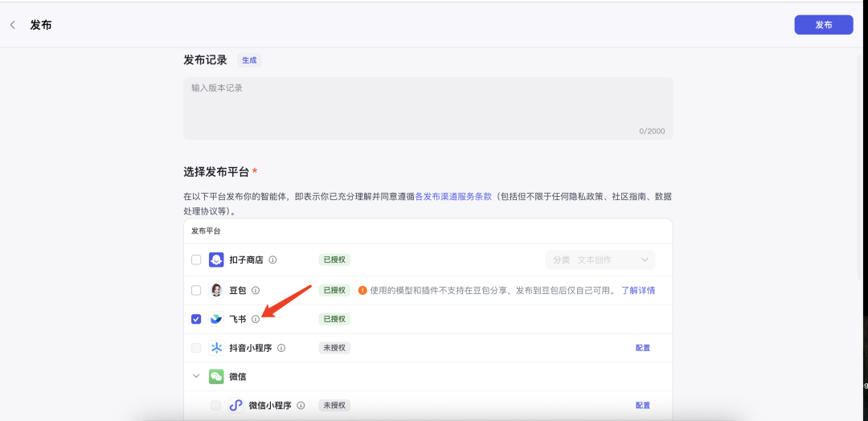Screen dimensions: 868x421
Task: Click the 已授权 tag in 豆包 row
Action: point(334,290)
